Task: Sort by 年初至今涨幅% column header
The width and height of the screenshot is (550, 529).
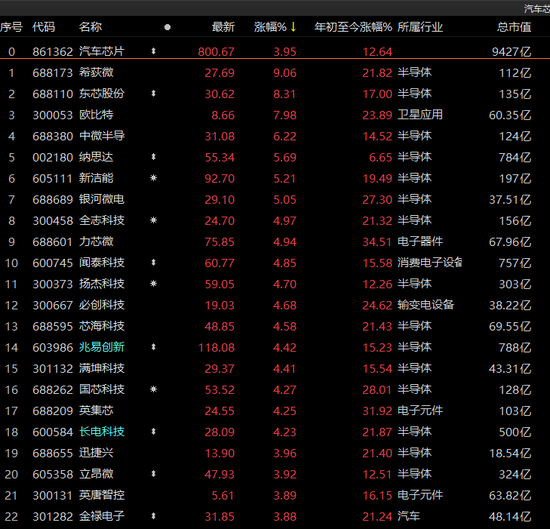Action: coord(353,27)
